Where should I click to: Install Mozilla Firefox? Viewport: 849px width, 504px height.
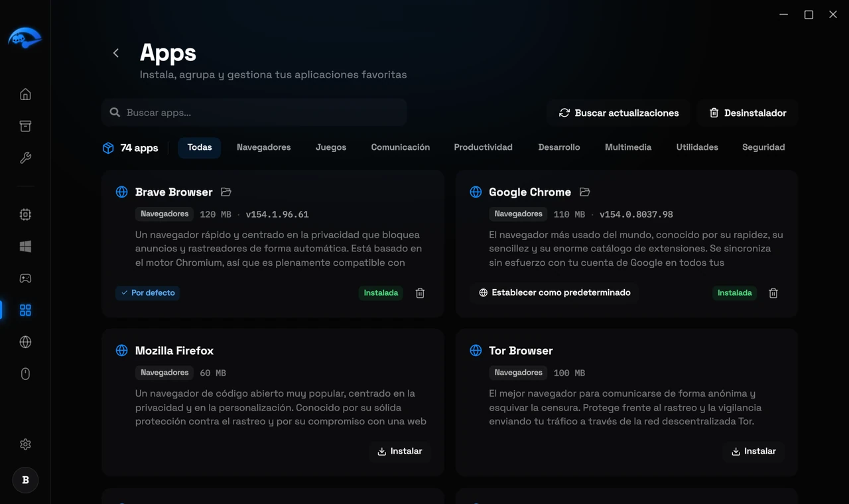coord(400,451)
